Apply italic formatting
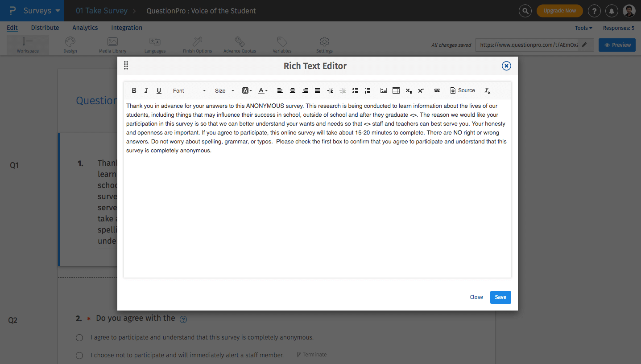Screen dimensions: 641x364 (146, 90)
